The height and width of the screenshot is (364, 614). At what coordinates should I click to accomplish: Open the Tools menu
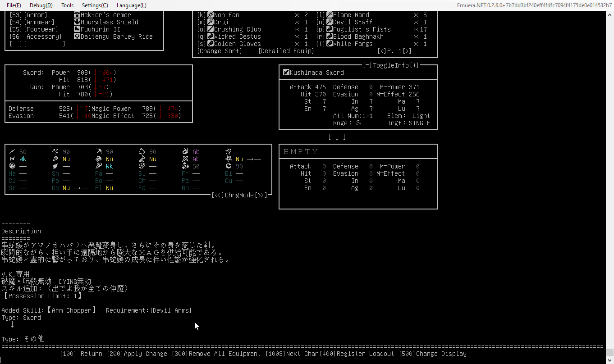pos(68,5)
